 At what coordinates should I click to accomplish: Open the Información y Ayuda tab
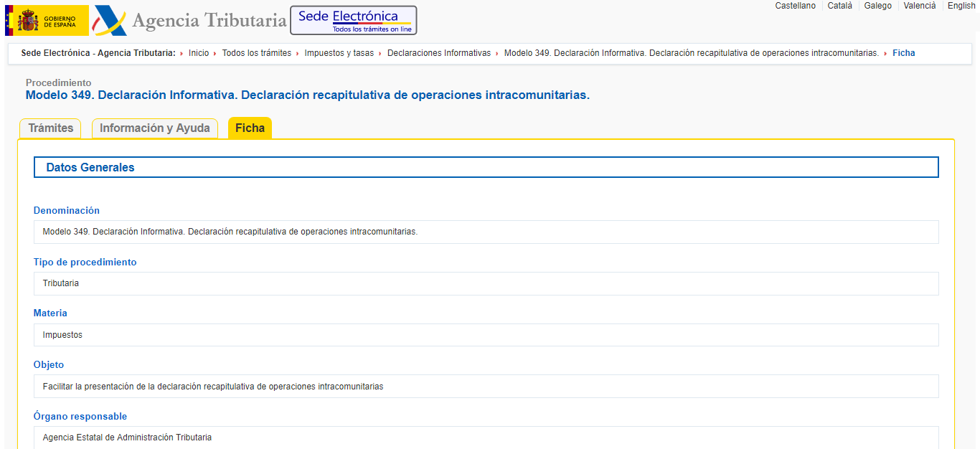pos(154,128)
